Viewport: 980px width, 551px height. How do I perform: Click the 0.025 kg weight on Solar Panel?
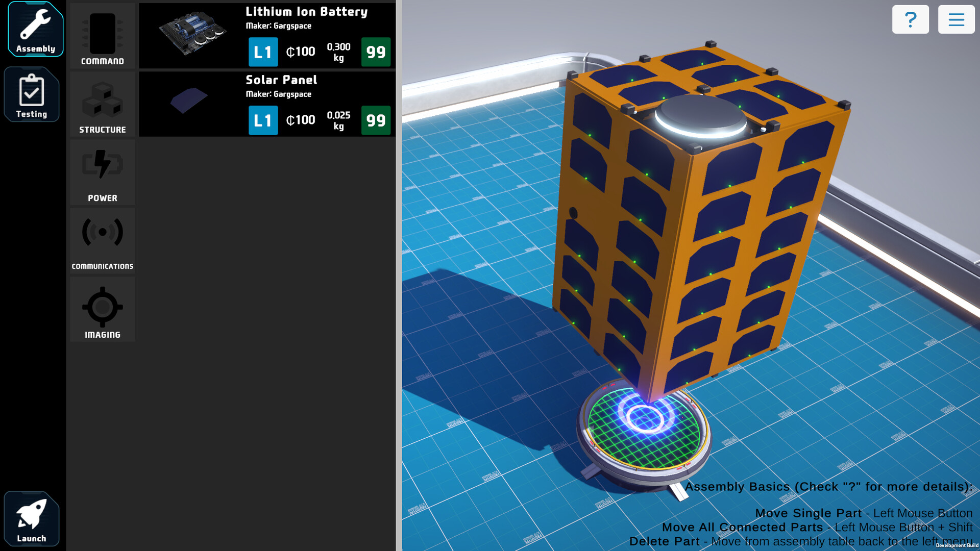coord(338,120)
